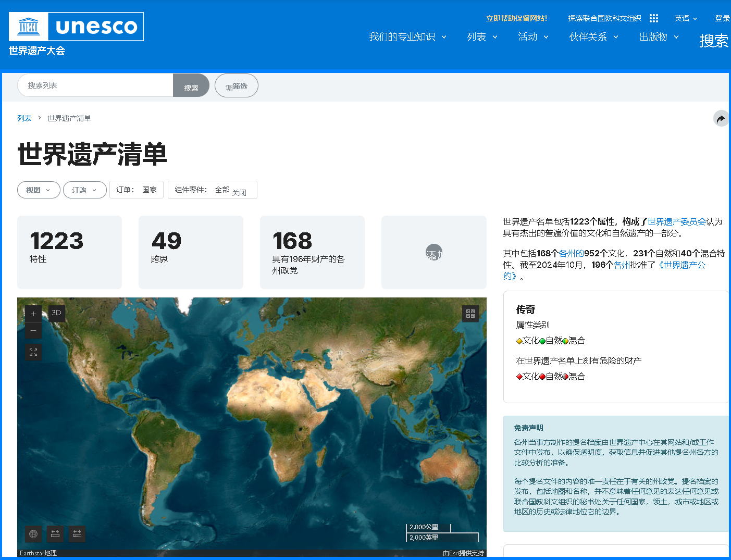
Task: Toggle the map to 3D view
Action: tap(56, 313)
